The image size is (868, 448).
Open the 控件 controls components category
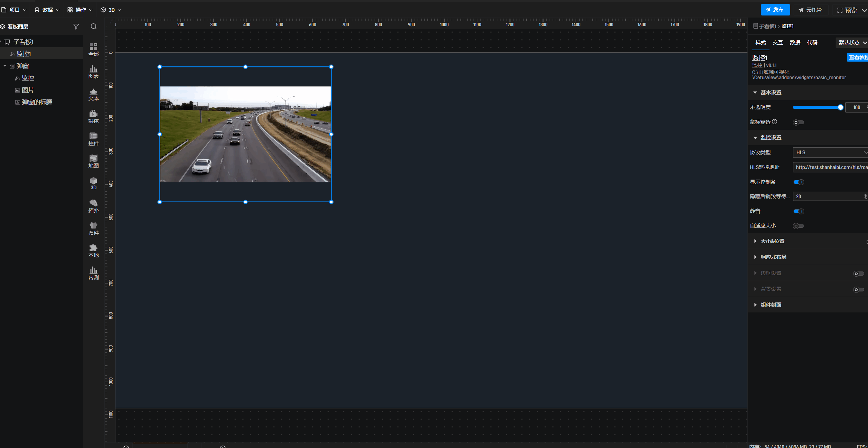pos(93,139)
